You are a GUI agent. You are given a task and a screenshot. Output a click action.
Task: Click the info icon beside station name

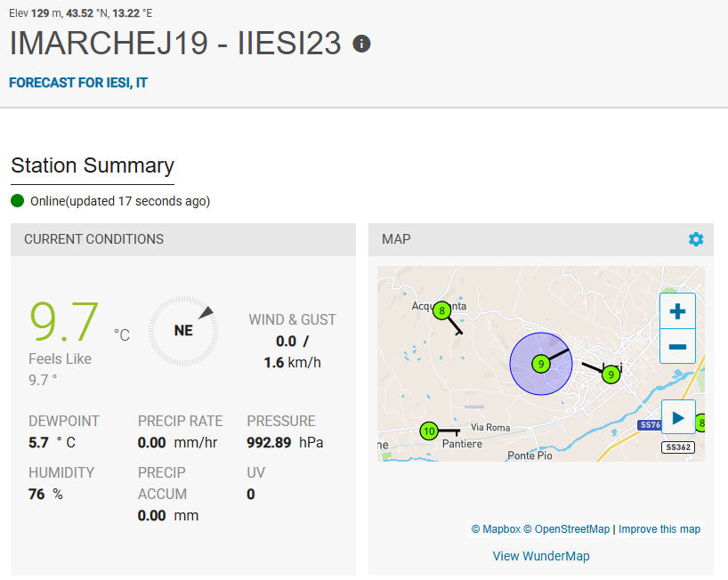click(x=361, y=44)
